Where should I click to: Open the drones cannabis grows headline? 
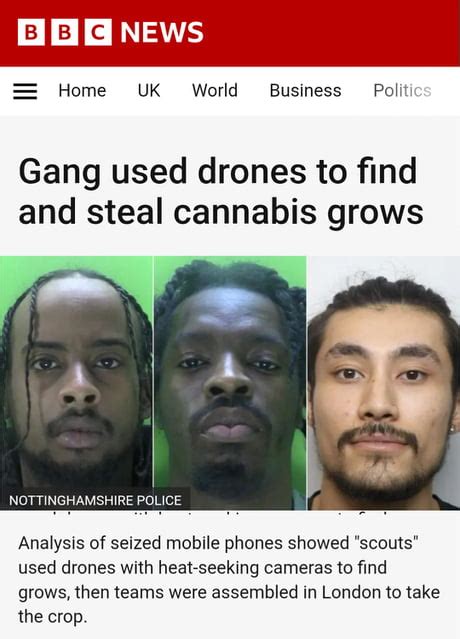point(220,192)
